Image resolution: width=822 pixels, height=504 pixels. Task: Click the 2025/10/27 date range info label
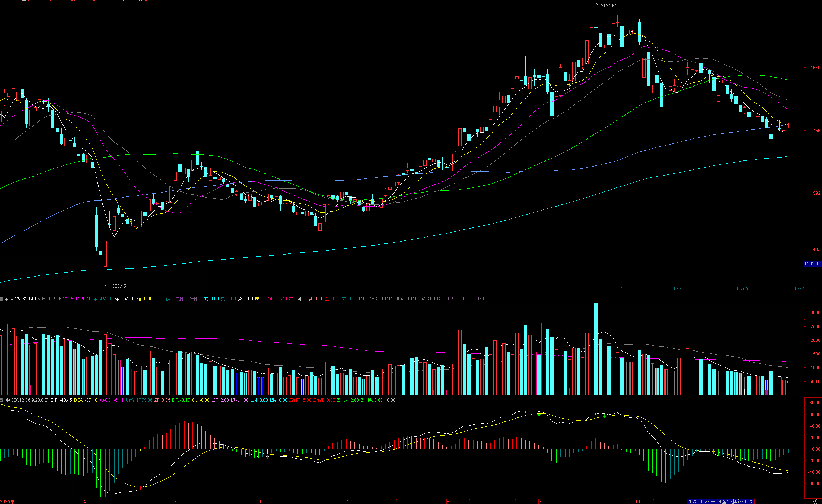click(x=720, y=501)
